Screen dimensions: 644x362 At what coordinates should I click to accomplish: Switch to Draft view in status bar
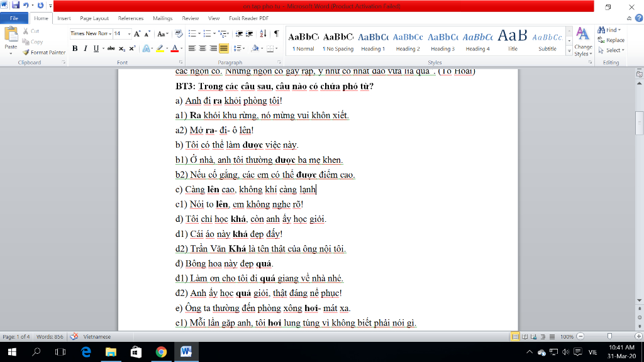click(x=552, y=337)
